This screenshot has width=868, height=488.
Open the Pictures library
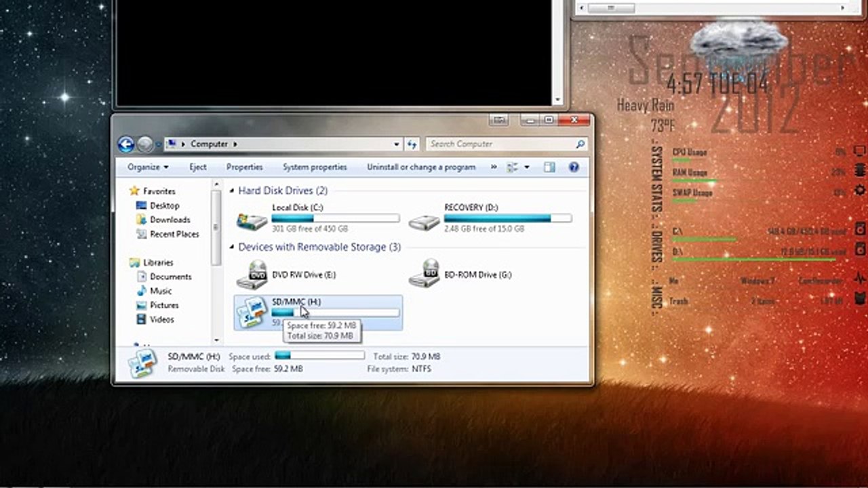click(164, 305)
